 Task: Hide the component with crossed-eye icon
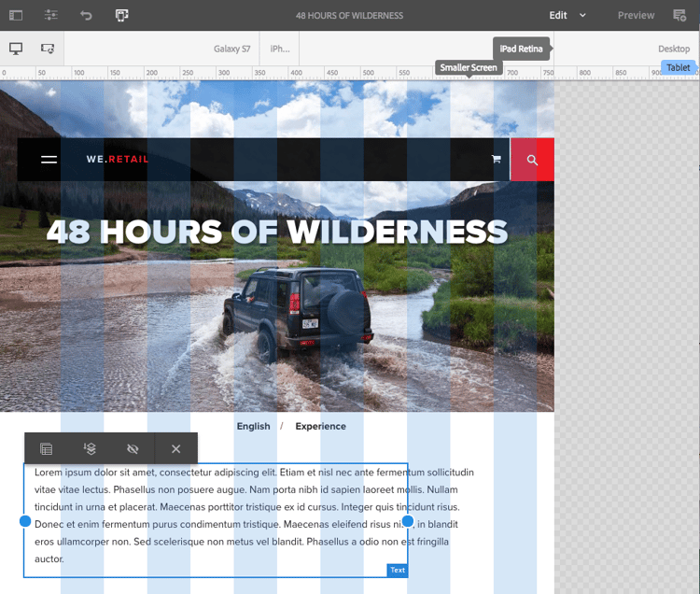coord(133,448)
